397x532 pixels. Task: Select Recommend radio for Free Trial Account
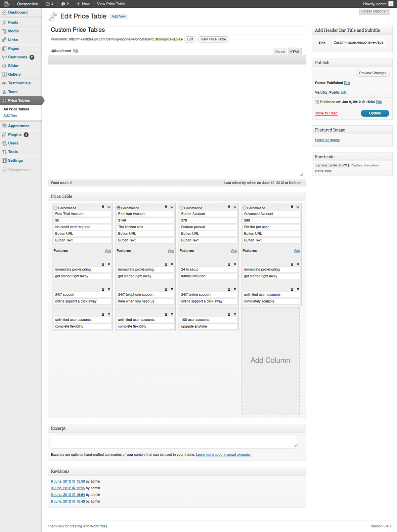point(56,208)
